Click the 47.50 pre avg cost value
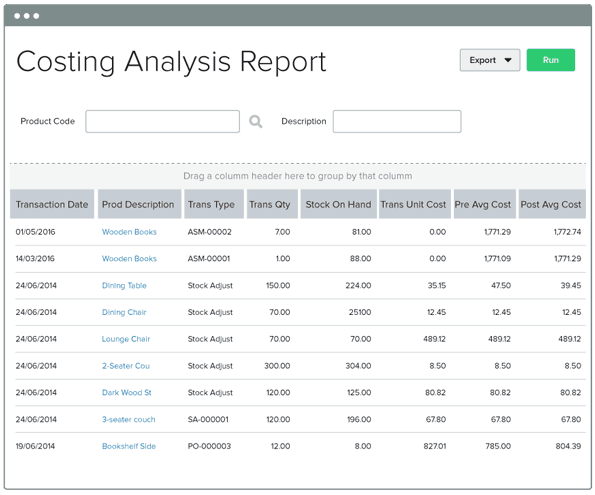The width and height of the screenshot is (595, 495). (501, 285)
